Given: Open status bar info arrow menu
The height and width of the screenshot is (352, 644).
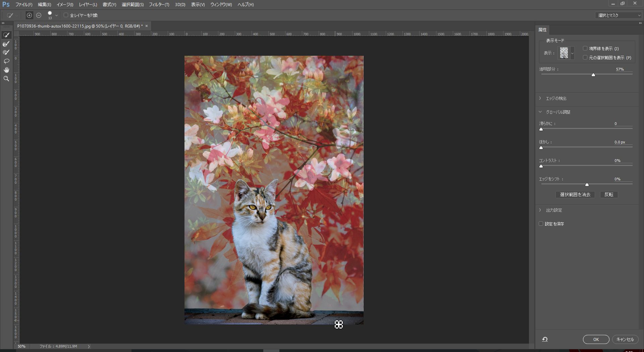Looking at the screenshot, I should coord(89,346).
